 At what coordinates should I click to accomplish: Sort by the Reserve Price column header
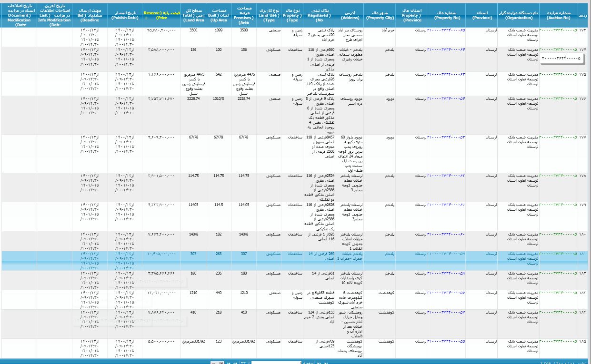(161, 15)
